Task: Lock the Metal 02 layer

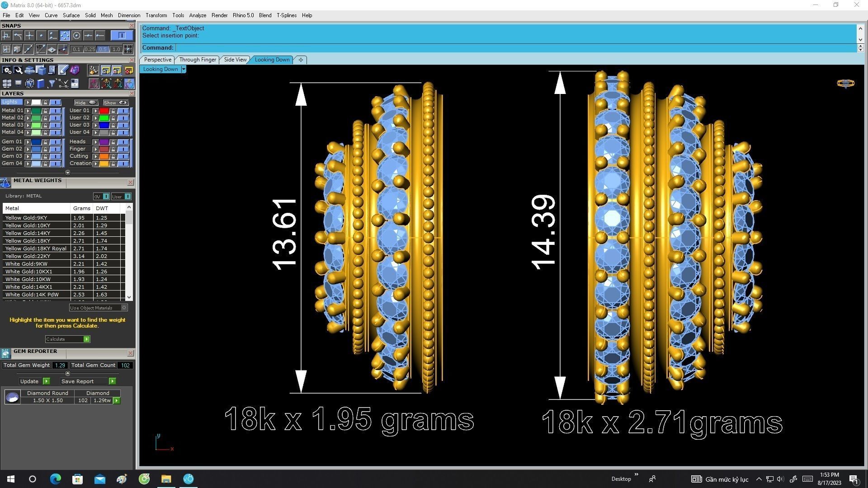Action: pyautogui.click(x=45, y=118)
